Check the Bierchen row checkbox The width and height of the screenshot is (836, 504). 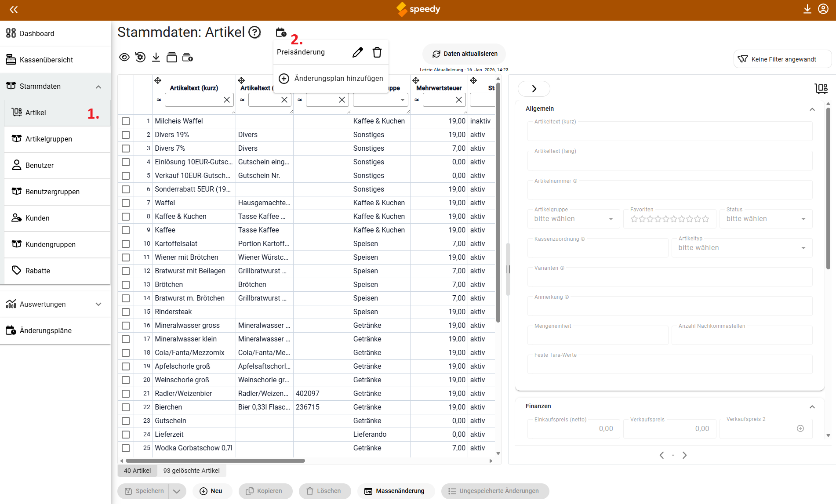(126, 407)
